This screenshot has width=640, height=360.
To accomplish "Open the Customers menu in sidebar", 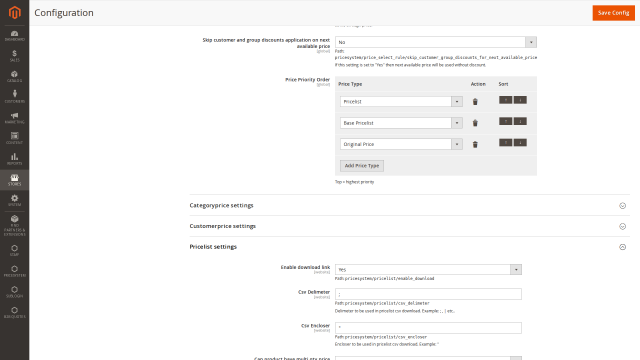I will pos(14,97).
